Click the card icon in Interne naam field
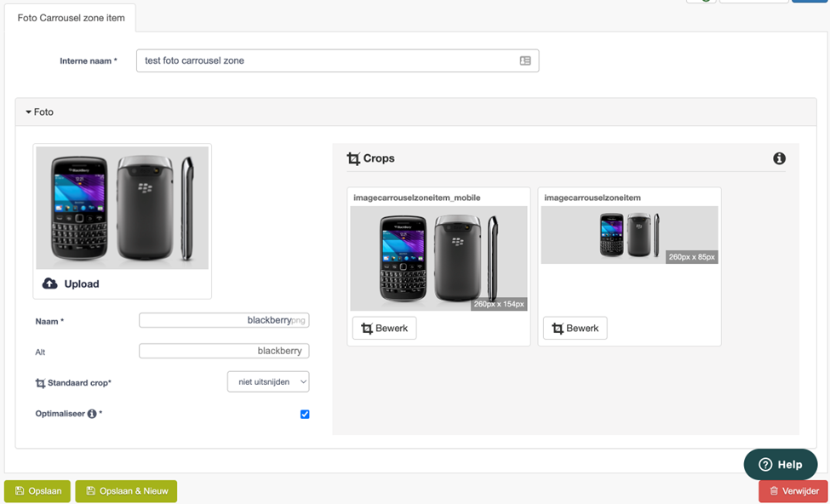The width and height of the screenshot is (830, 504). click(525, 61)
